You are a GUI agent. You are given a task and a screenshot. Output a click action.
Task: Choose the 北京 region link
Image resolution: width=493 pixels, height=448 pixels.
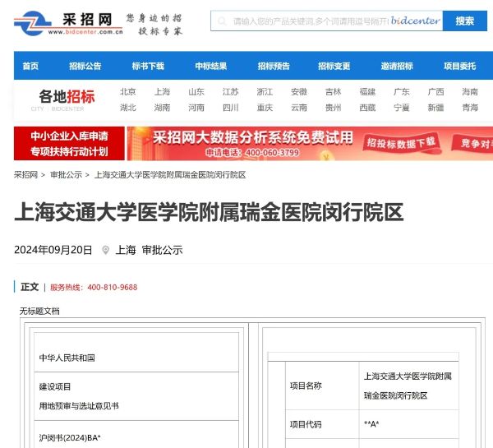(127, 92)
